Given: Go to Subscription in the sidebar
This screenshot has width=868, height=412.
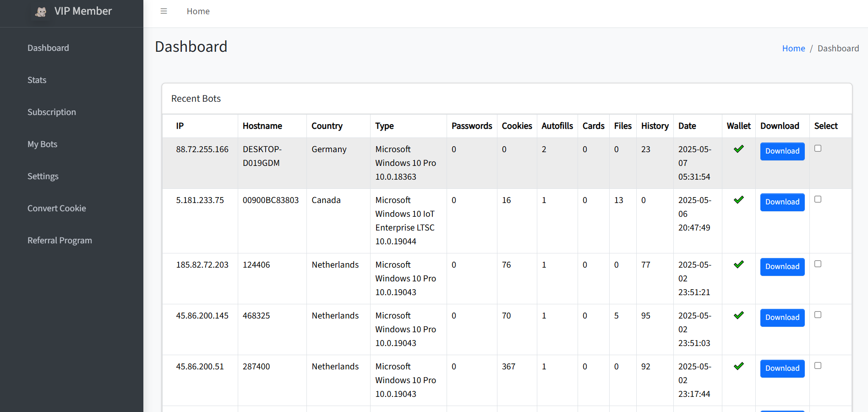Looking at the screenshot, I should point(52,112).
